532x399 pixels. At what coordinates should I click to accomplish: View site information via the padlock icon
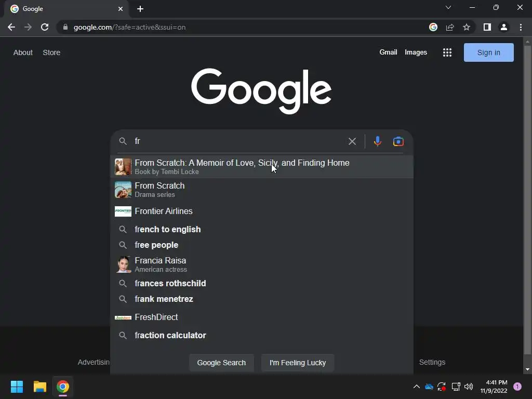tap(65, 27)
